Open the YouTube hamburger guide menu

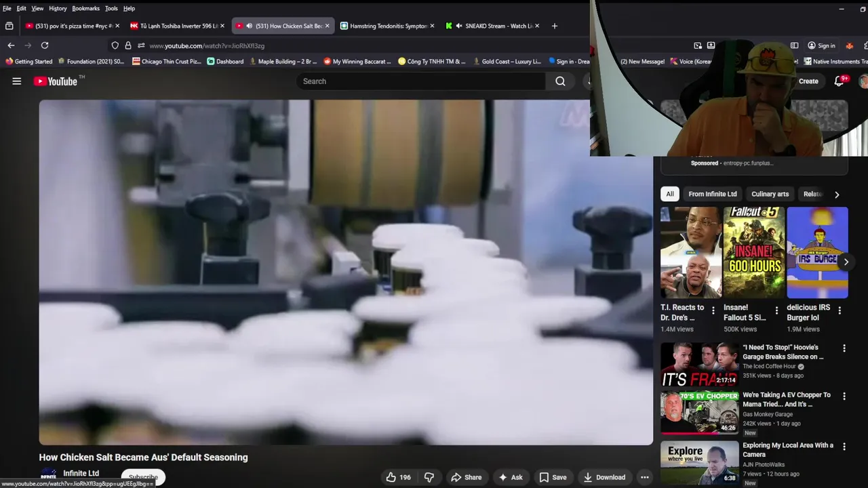point(17,81)
